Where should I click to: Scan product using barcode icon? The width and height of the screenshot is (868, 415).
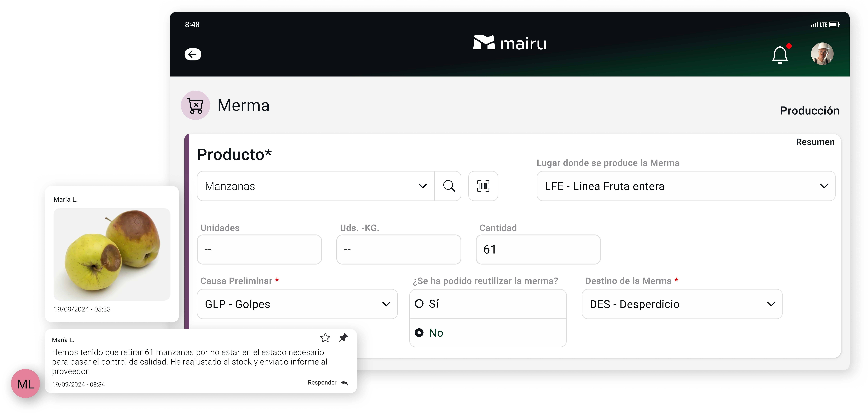click(x=483, y=186)
